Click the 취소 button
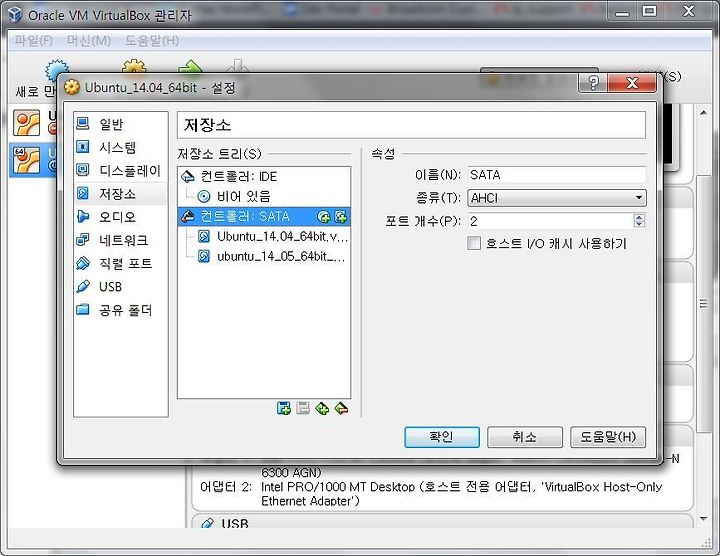Screen dimensions: 720x556 (524, 437)
